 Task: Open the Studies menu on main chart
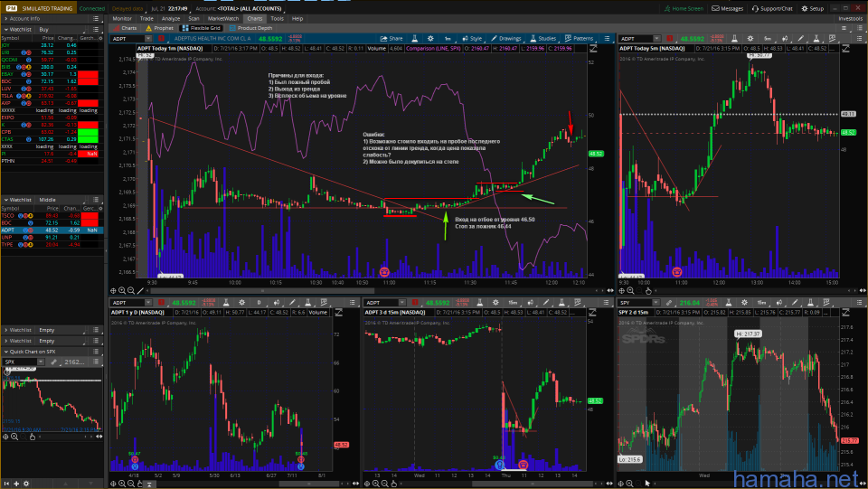pos(543,38)
